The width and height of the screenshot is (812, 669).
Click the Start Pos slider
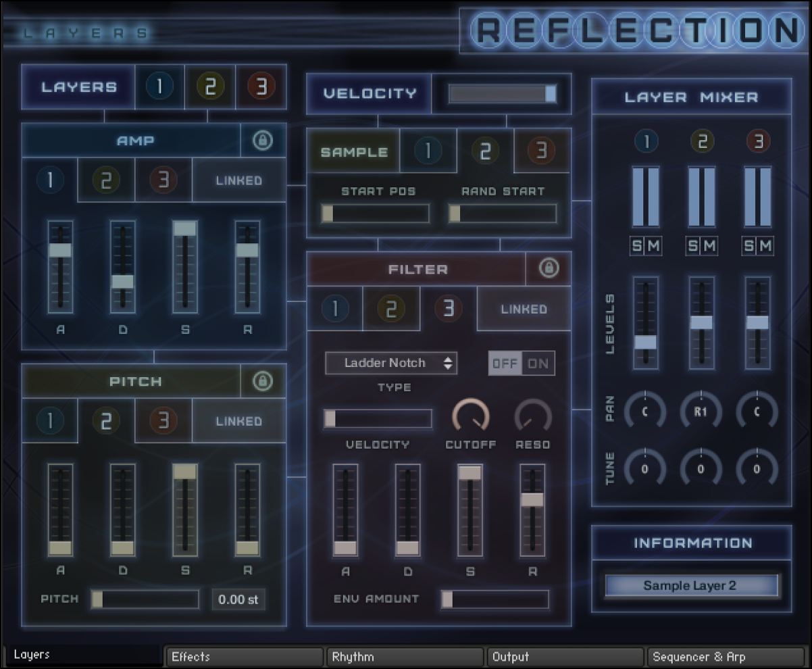[376, 214]
